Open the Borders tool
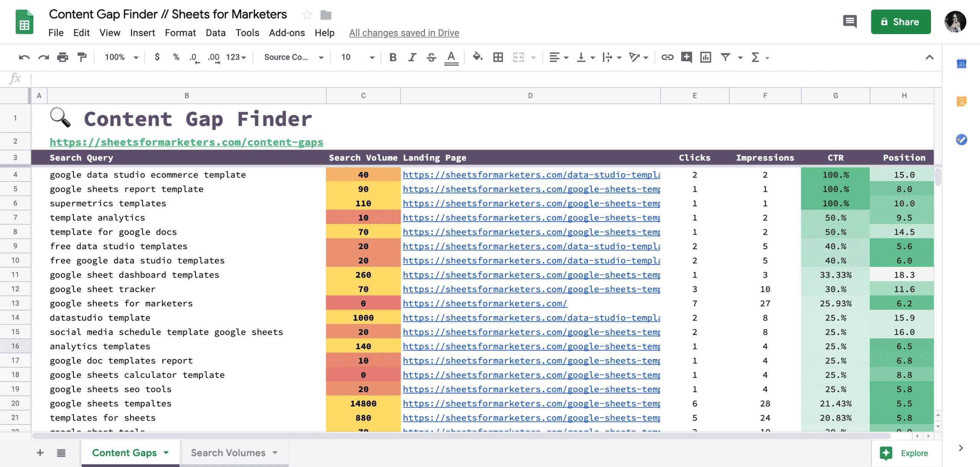This screenshot has width=980, height=467. pyautogui.click(x=498, y=57)
